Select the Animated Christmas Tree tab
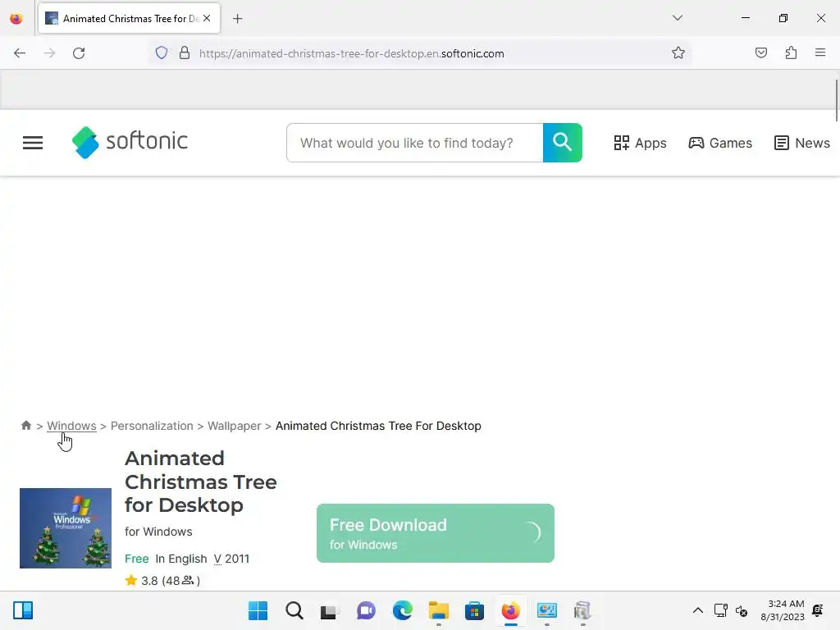 click(x=129, y=18)
